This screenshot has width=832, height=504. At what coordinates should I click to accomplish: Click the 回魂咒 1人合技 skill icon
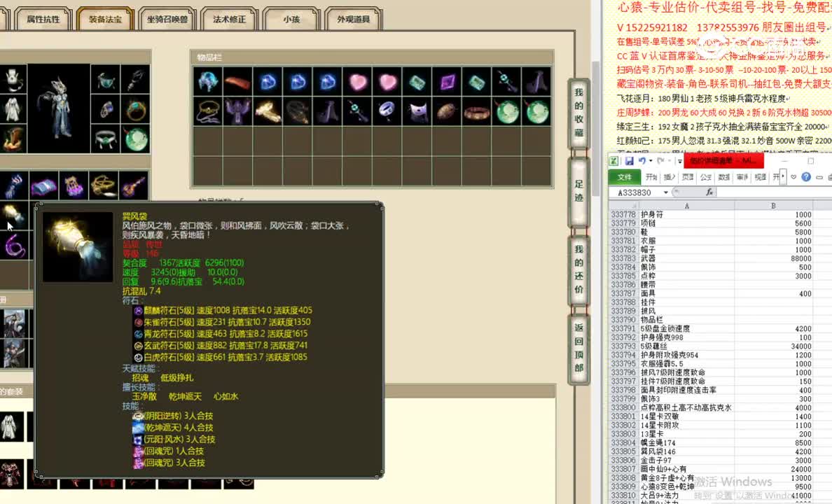pyautogui.click(x=137, y=451)
